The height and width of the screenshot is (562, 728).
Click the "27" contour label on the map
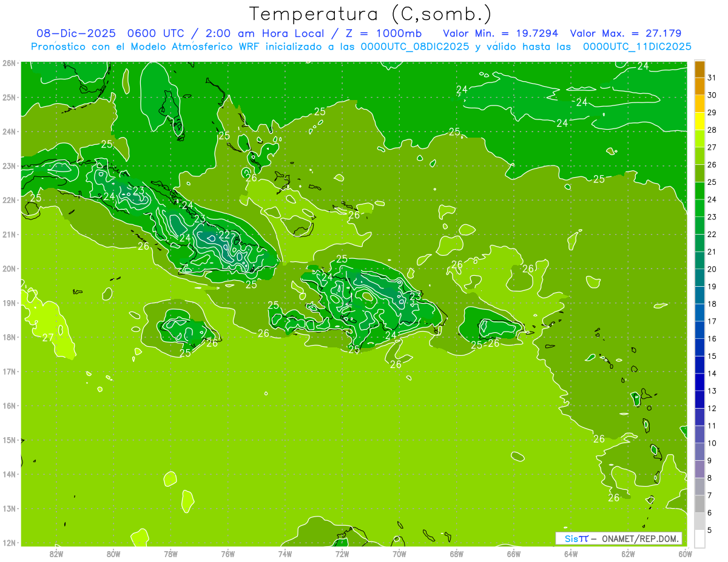(48, 338)
